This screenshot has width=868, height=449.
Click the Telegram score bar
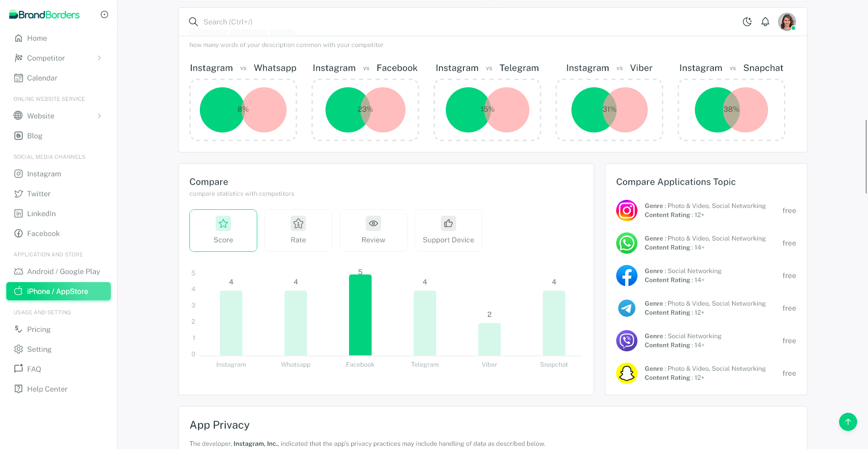click(425, 323)
